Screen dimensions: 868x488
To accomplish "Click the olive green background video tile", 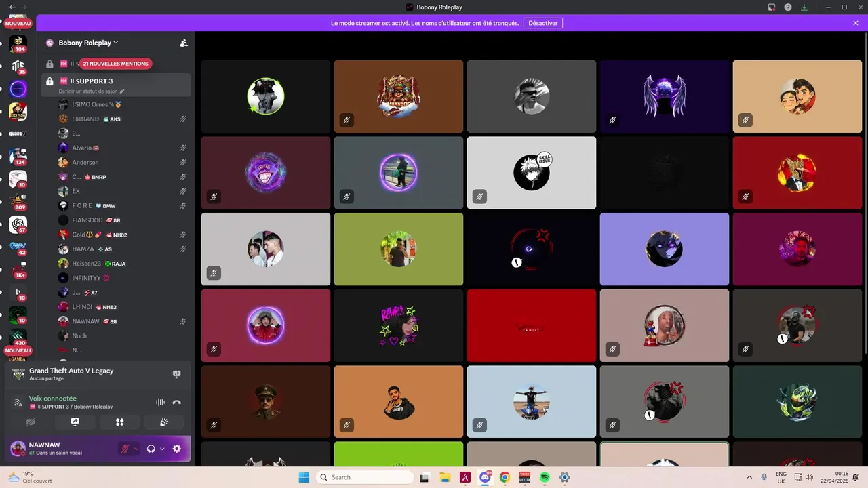I will (399, 249).
